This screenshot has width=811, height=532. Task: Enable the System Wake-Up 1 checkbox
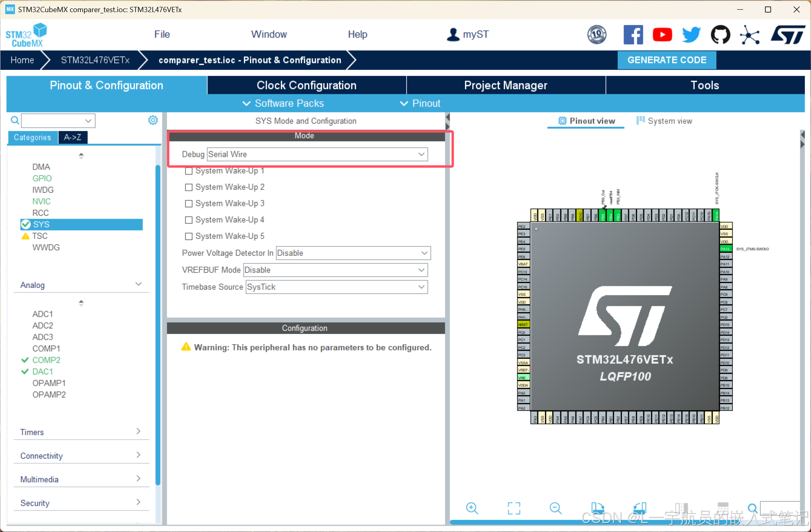pos(189,171)
